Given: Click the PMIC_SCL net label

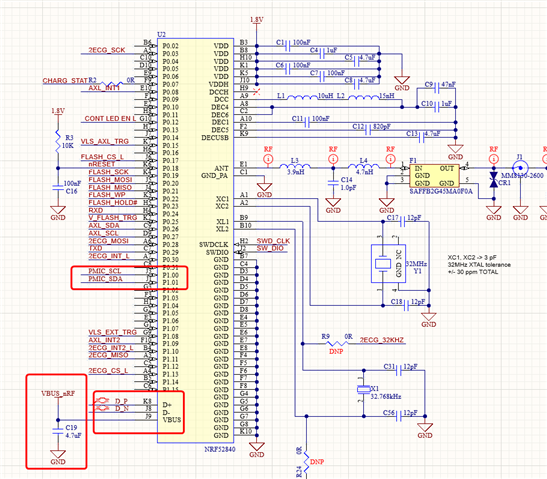Looking at the screenshot, I should [x=105, y=271].
